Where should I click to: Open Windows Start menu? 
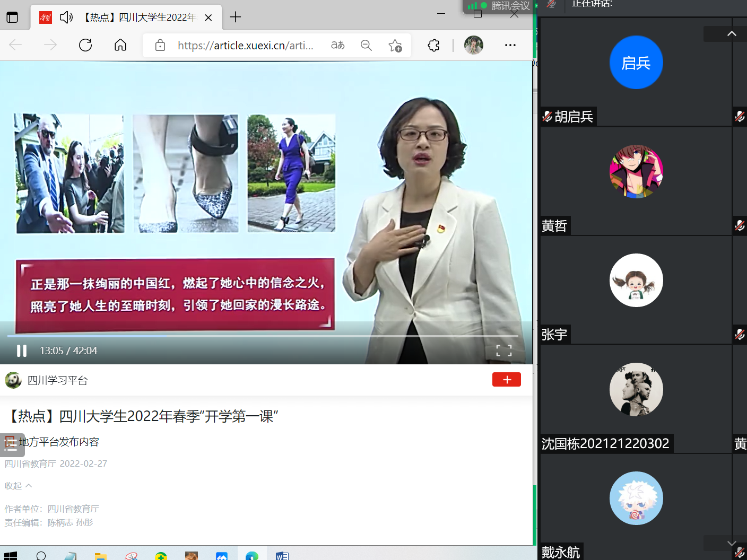pyautogui.click(x=11, y=555)
